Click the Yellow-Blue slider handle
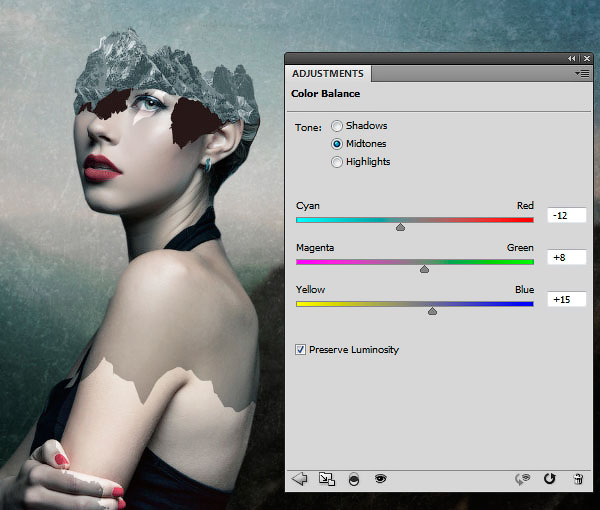 pos(432,311)
